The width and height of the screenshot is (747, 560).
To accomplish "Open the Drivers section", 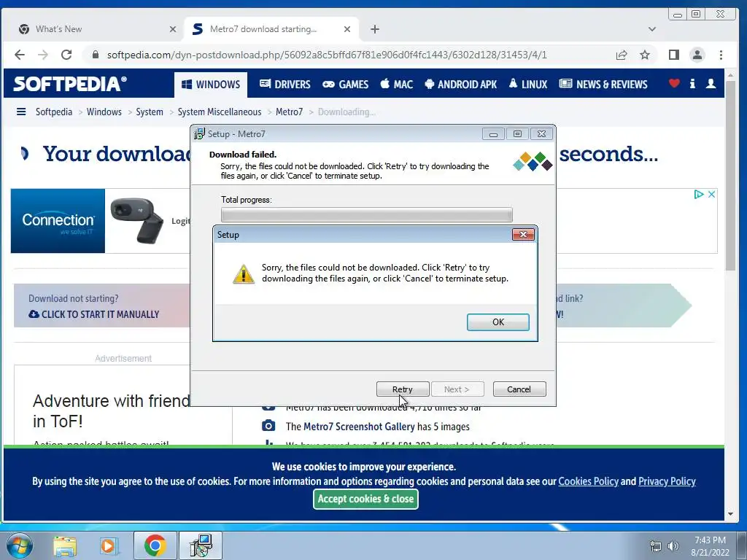I will (x=285, y=85).
